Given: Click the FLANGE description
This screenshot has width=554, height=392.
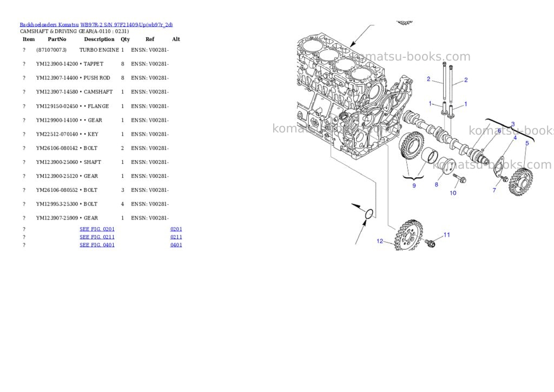Looking at the screenshot, I should 98,107.
